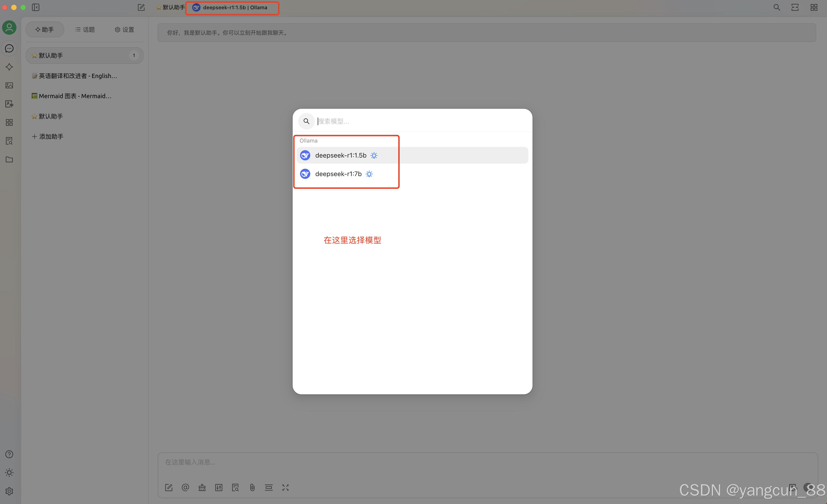827x504 pixels.
Task: Toggle new context divider icon above input
Action: 269,487
